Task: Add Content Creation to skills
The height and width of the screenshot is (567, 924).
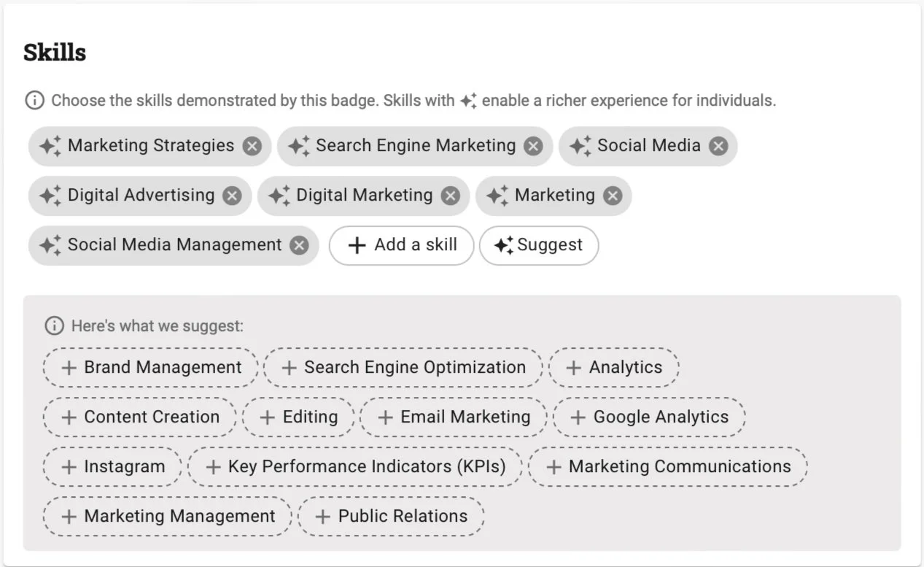Action: (x=140, y=417)
